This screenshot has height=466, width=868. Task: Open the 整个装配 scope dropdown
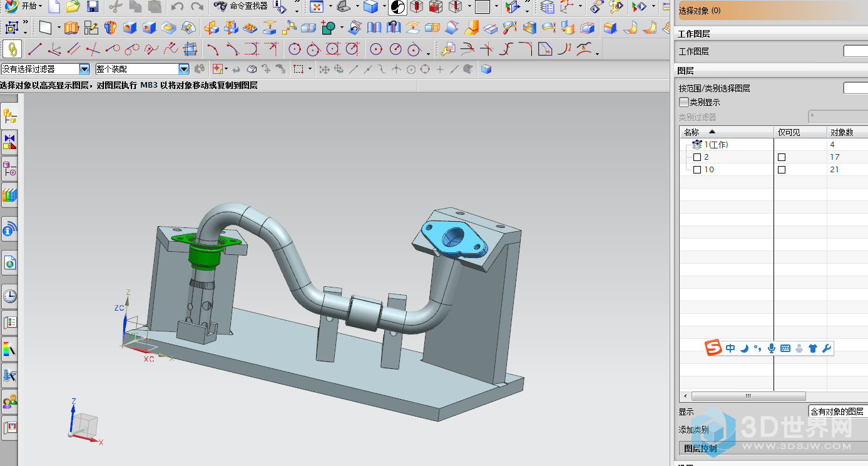coord(184,69)
